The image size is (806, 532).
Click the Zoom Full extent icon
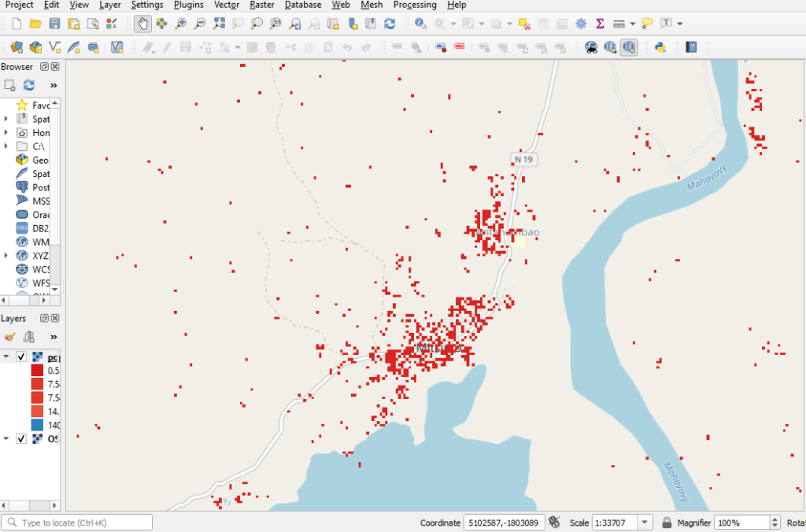(219, 24)
